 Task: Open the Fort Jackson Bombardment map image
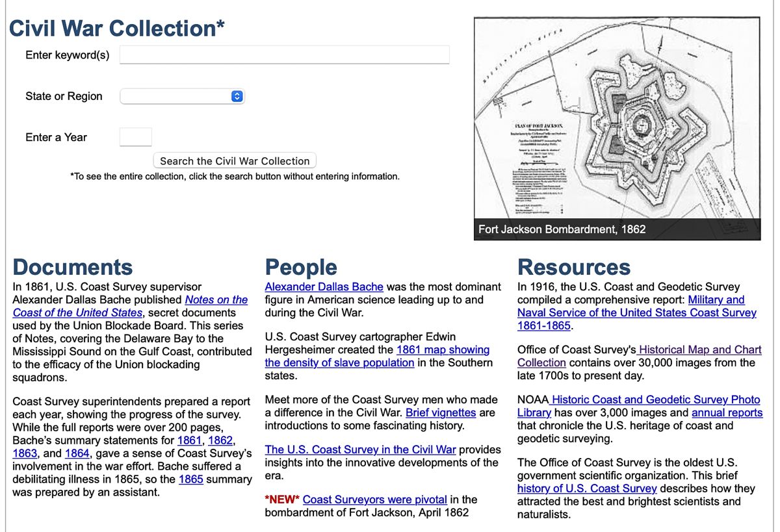tap(617, 129)
